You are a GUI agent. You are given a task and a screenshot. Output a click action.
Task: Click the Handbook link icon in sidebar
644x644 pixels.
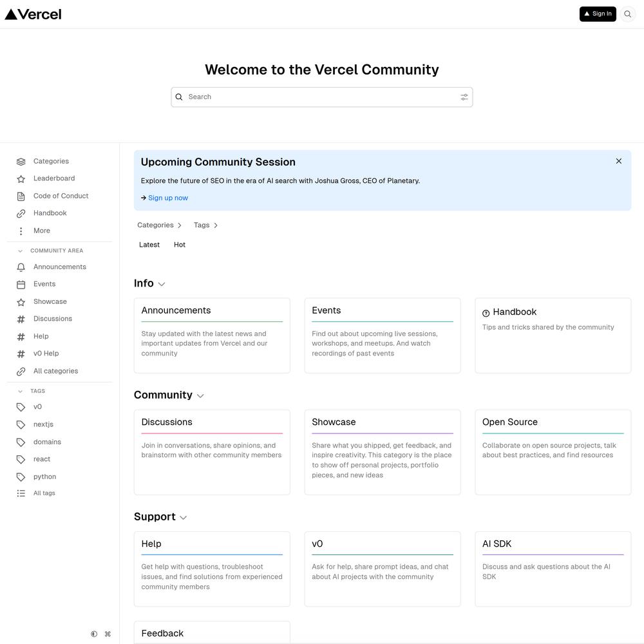tap(21, 214)
